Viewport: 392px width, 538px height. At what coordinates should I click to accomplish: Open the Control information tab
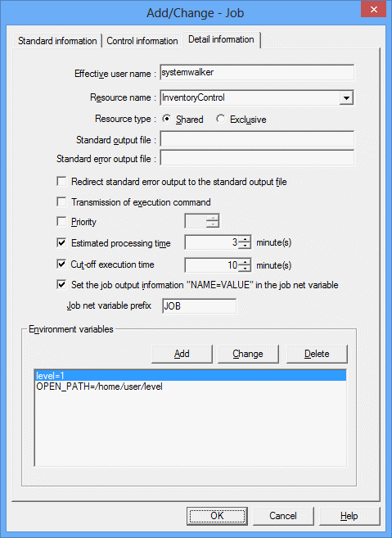[142, 41]
